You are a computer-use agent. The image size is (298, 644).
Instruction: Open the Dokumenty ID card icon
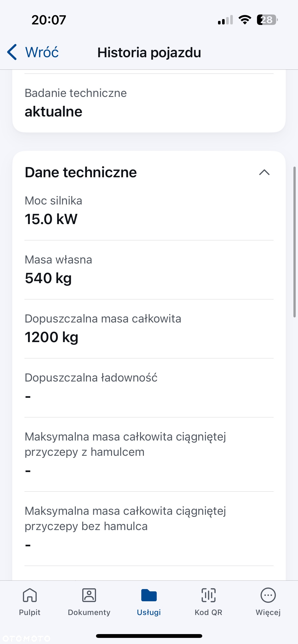pos(89,595)
